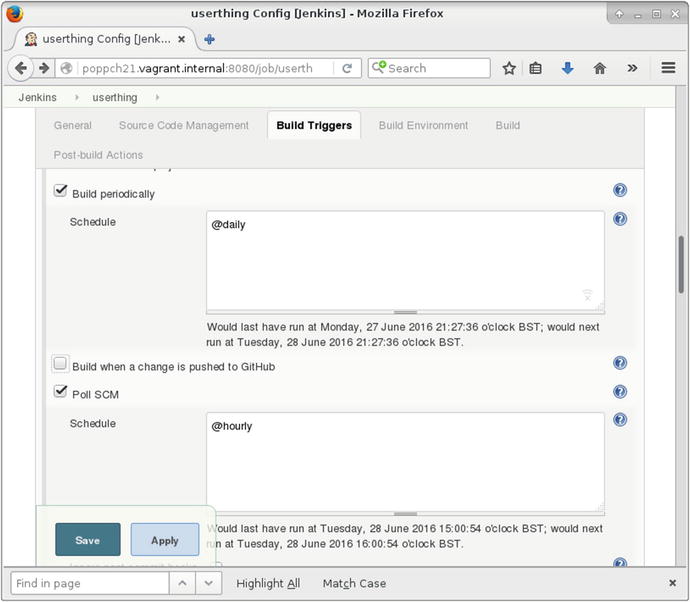690x602 pixels.
Task: Expand the userthing breadcrumb arrow
Action: click(x=158, y=97)
